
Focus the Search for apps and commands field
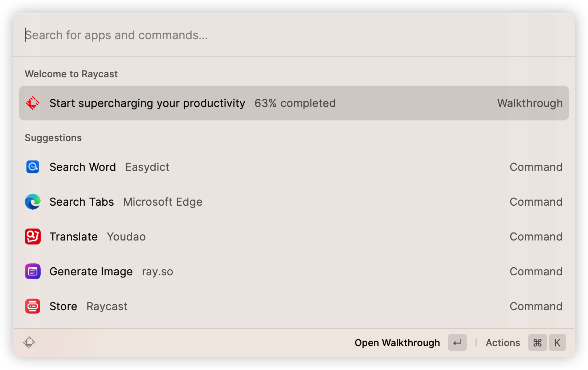(294, 35)
